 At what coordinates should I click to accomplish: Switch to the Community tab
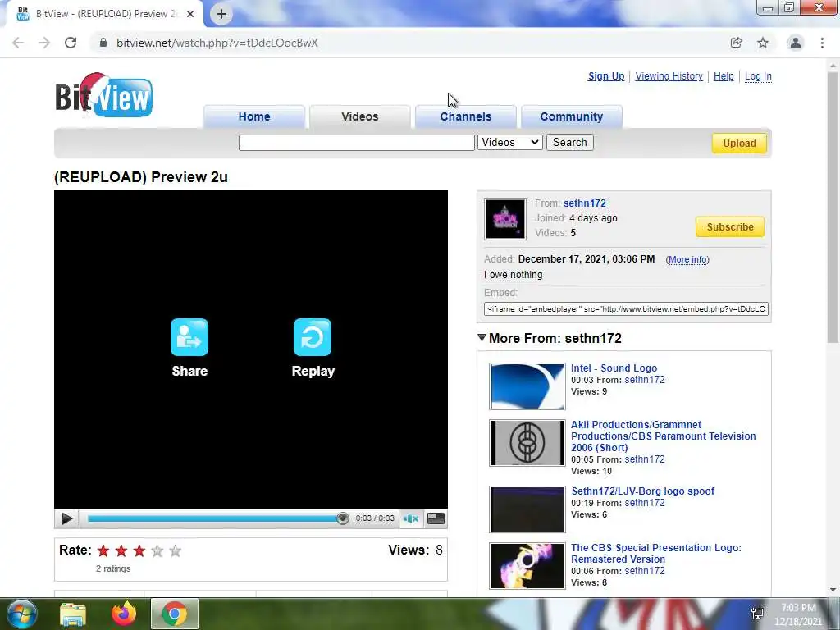[571, 116]
